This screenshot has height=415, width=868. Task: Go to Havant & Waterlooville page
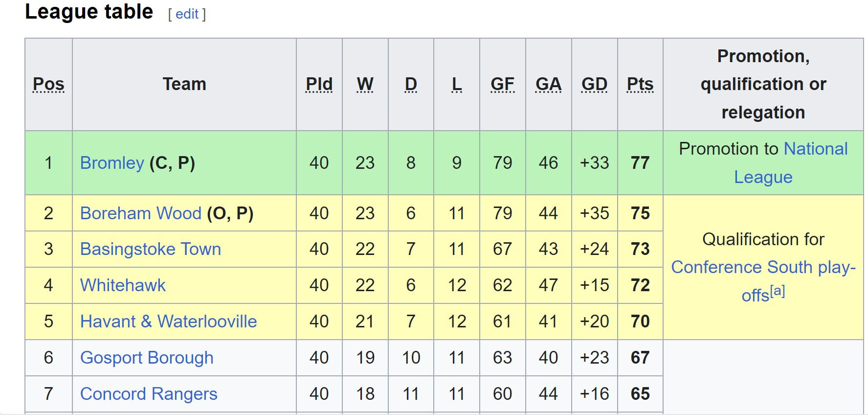[168, 322]
